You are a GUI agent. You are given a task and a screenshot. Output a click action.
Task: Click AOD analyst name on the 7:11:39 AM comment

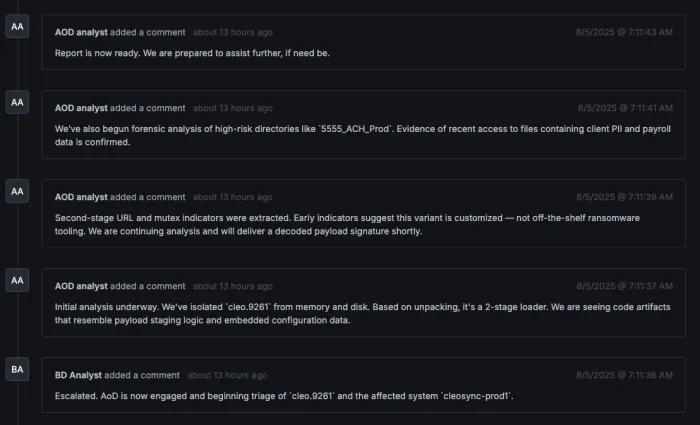coord(81,197)
